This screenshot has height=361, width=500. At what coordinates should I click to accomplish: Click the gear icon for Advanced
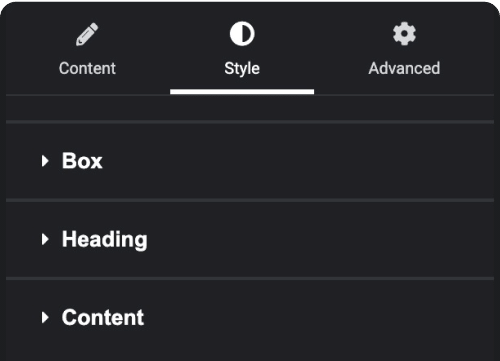[404, 34]
